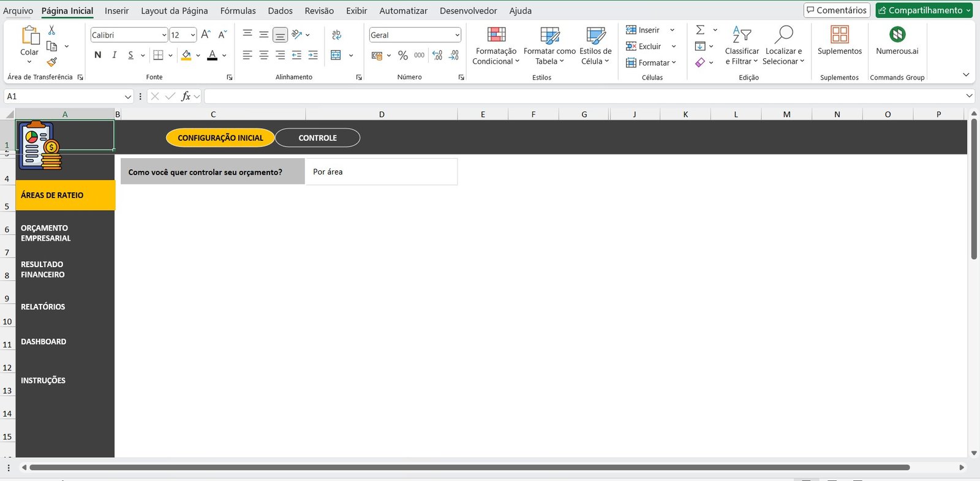Image resolution: width=980 pixels, height=481 pixels.
Task: Toggle bold formatting (N)
Action: tap(98, 55)
